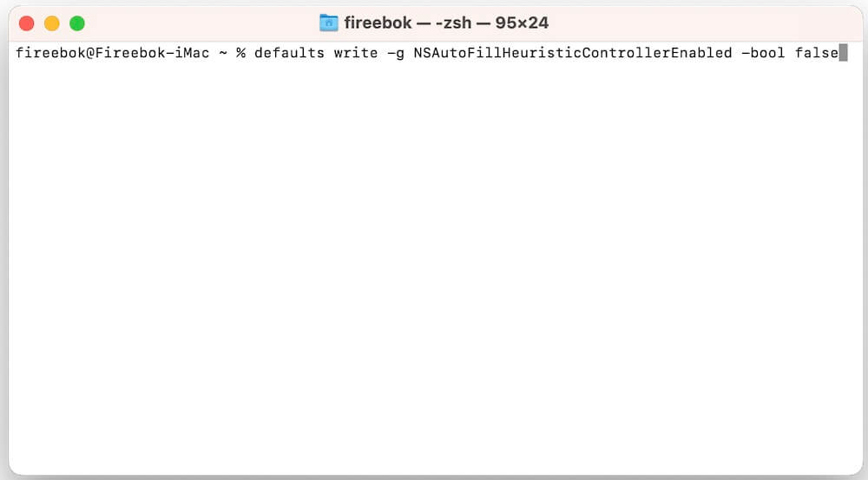Click 'fireebok' name in the window title
This screenshot has width=868, height=480.
(x=378, y=23)
